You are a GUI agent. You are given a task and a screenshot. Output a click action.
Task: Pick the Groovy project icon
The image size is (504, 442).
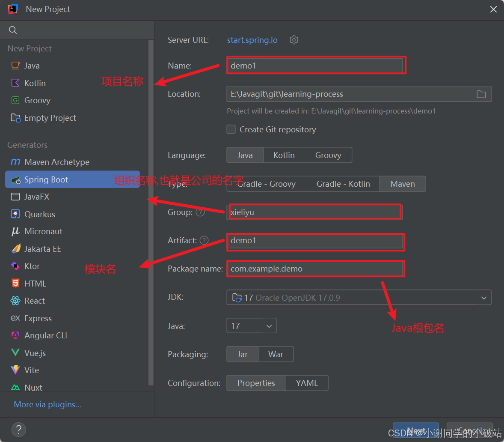pyautogui.click(x=15, y=100)
